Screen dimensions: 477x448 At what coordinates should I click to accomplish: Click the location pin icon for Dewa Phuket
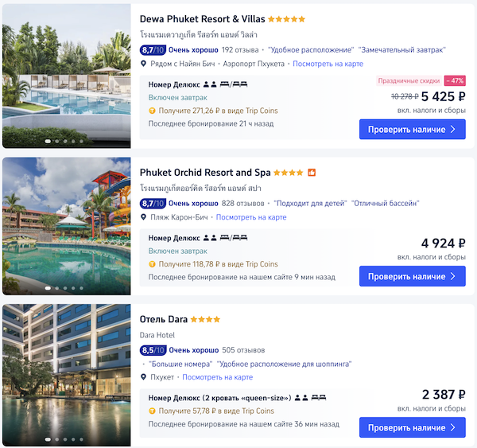point(144,64)
